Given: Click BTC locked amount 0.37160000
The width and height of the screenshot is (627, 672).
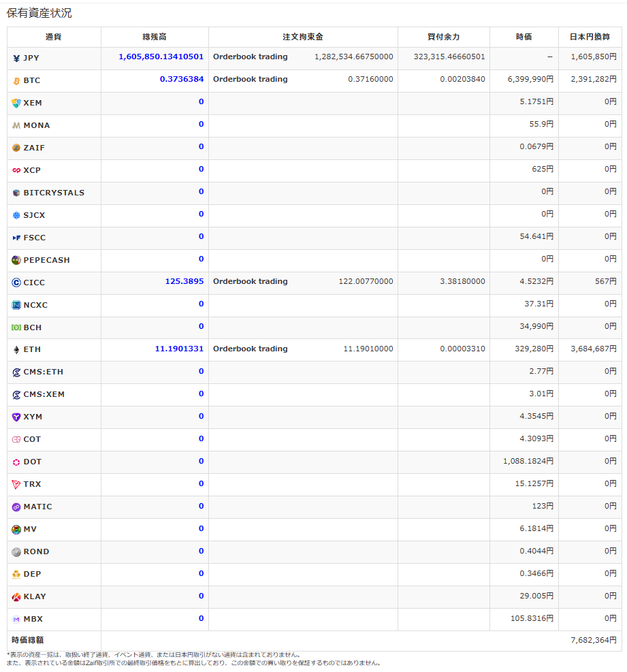Looking at the screenshot, I should point(370,79).
